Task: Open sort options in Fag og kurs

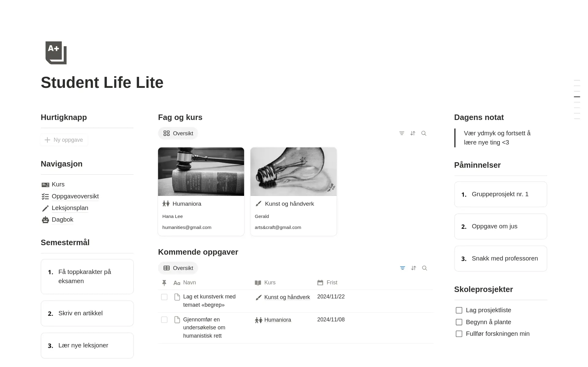Action: (x=413, y=133)
